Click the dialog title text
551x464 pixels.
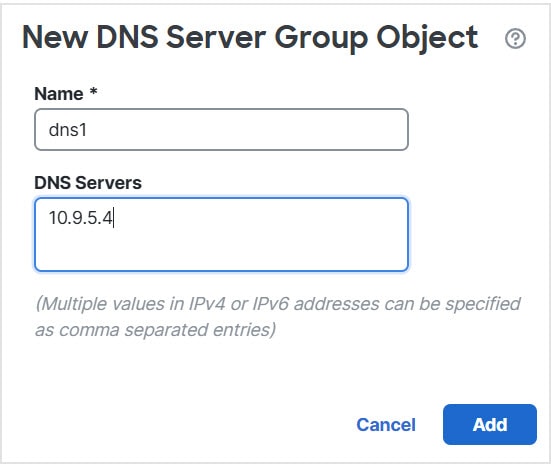(x=250, y=38)
